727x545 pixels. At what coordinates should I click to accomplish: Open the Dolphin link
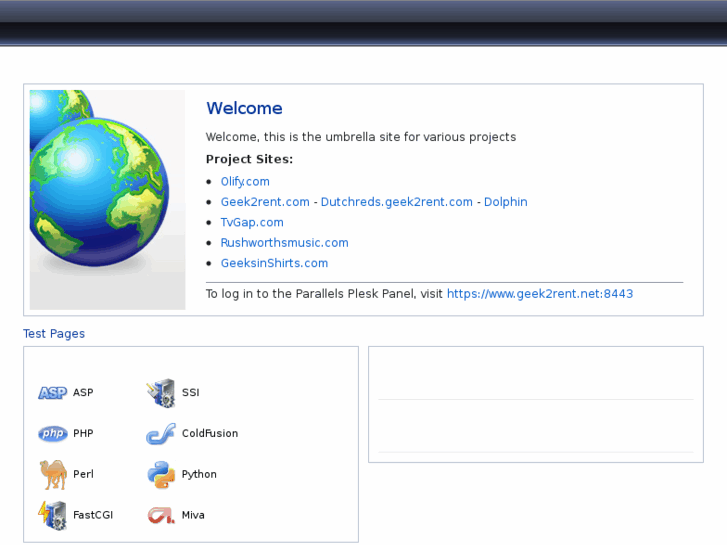pyautogui.click(x=505, y=202)
